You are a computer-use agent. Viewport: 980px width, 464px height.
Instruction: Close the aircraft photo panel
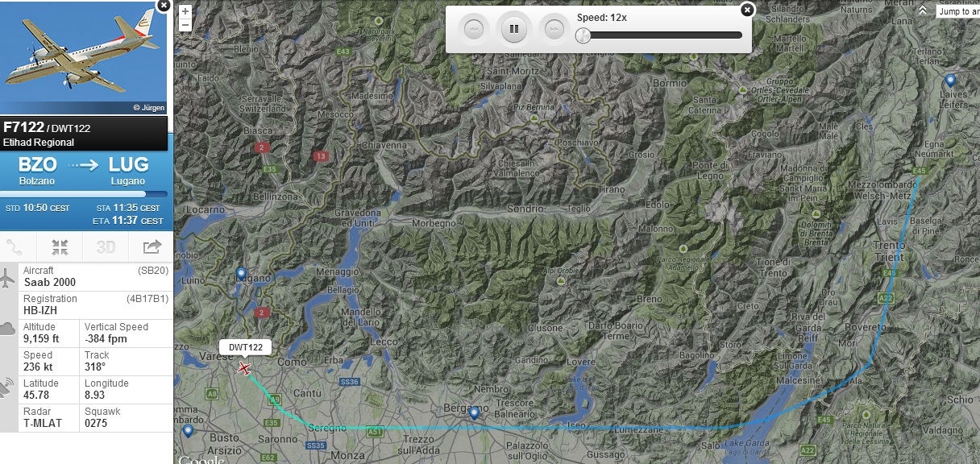click(x=163, y=5)
